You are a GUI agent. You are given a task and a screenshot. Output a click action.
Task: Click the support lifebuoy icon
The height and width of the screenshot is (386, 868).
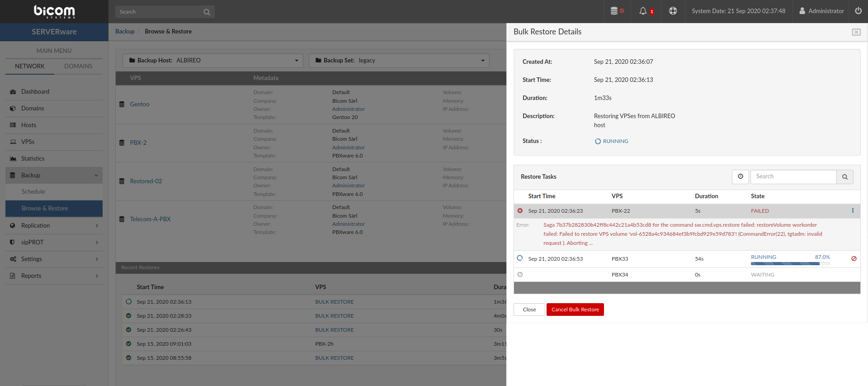tap(673, 11)
